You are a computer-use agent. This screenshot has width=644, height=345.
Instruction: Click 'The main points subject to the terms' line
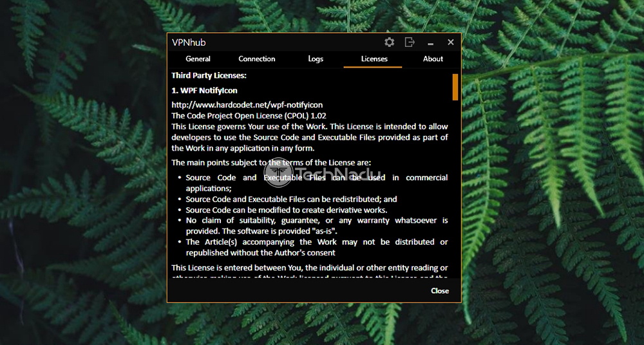click(x=271, y=163)
